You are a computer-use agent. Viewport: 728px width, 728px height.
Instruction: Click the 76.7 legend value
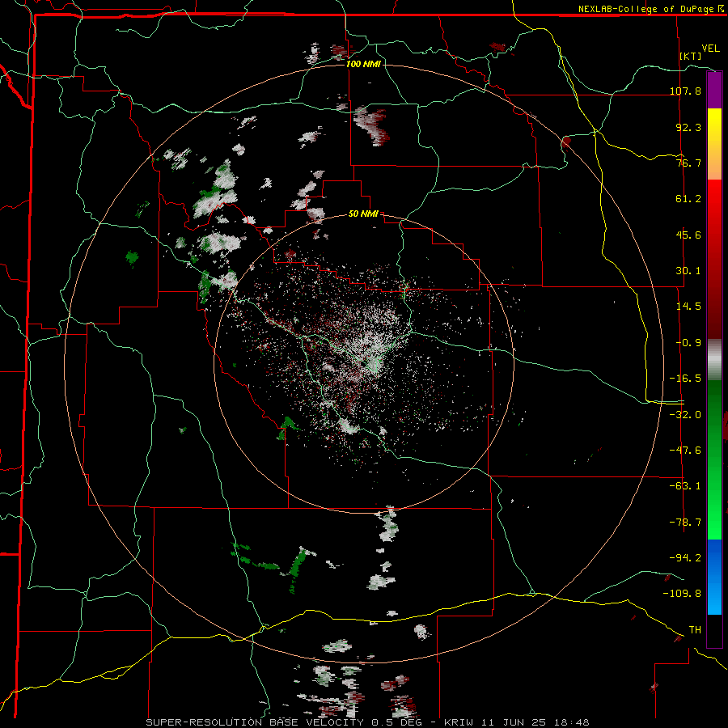[688, 163]
